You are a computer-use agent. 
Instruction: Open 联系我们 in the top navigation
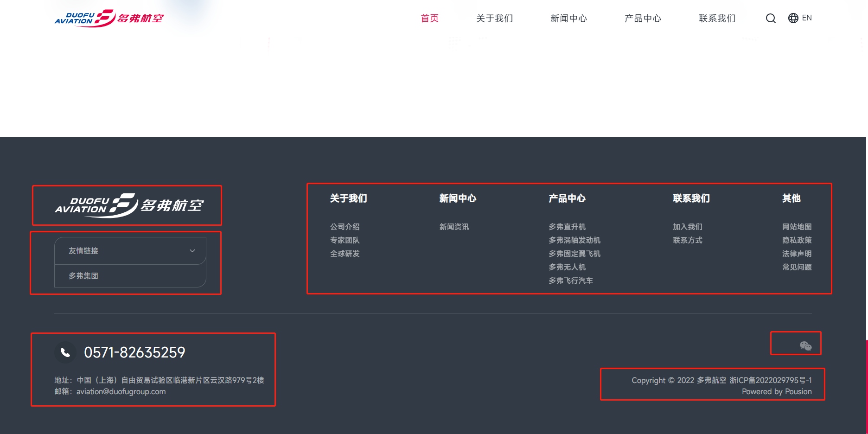coord(717,18)
